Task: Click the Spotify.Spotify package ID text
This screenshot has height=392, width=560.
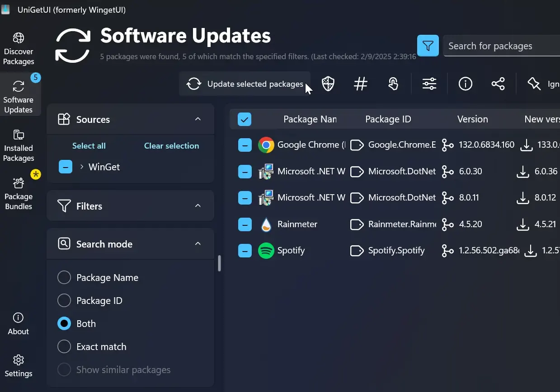Action: 396,251
